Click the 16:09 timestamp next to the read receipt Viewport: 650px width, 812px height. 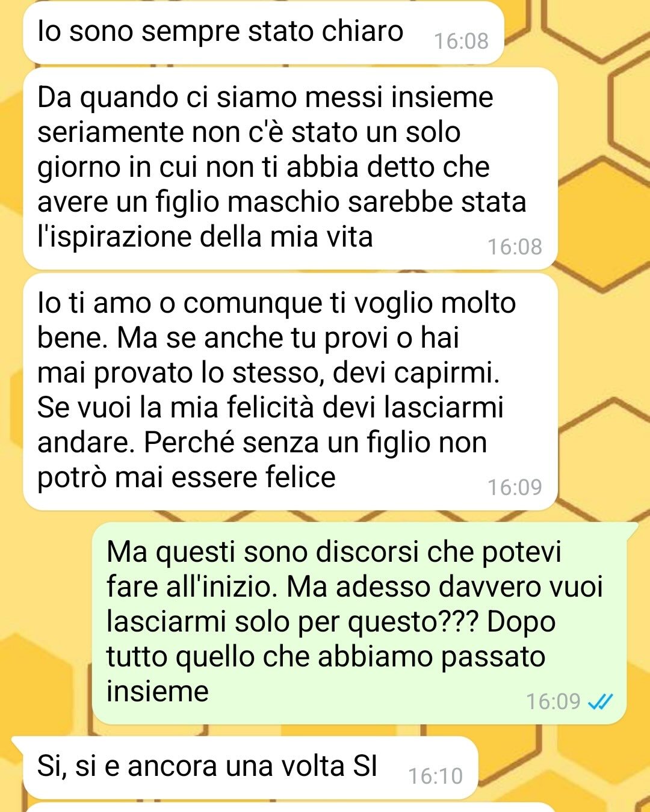point(553,701)
